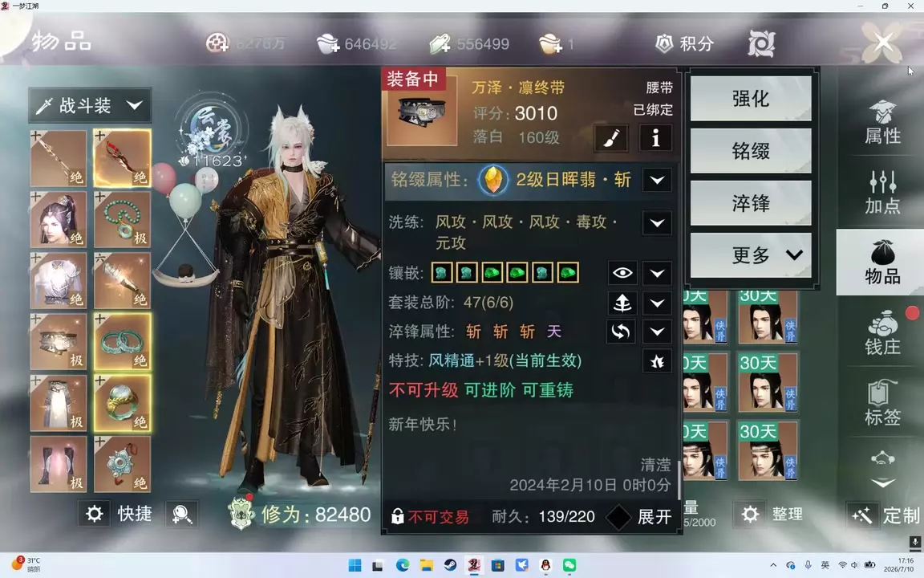Open the 更多 dropdown button
Viewport: 924px width, 578px height.
(751, 255)
